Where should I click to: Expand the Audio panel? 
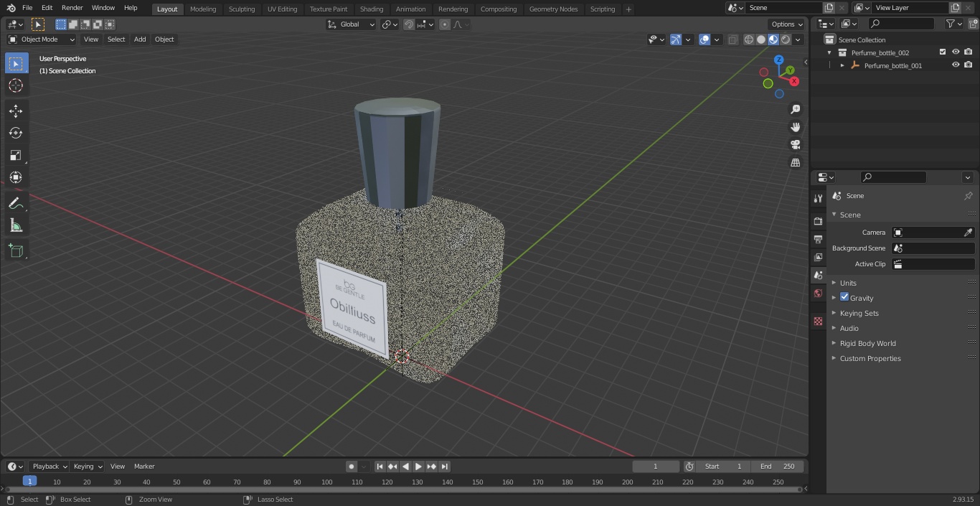click(849, 328)
